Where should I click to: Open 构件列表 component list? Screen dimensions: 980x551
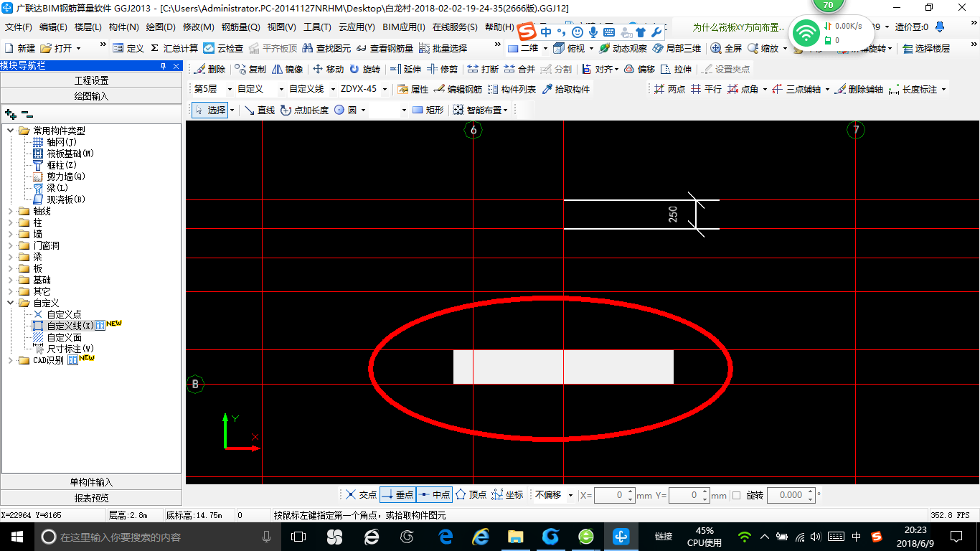[x=512, y=90]
